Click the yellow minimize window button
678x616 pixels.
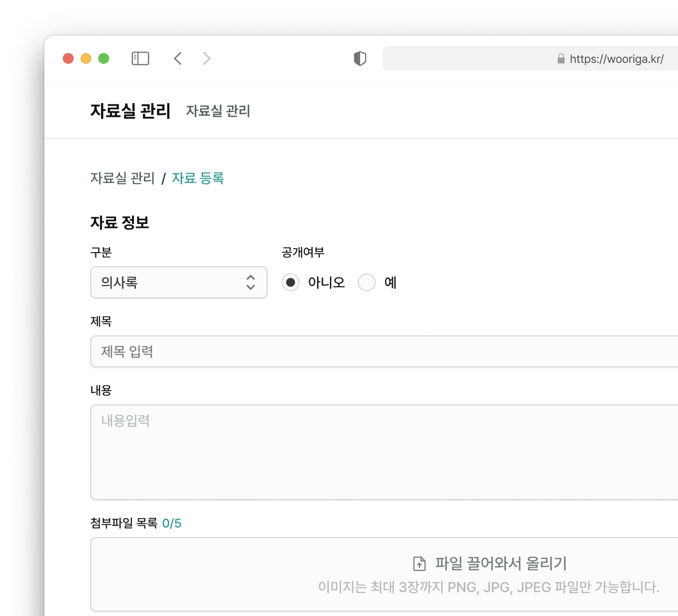click(x=86, y=58)
